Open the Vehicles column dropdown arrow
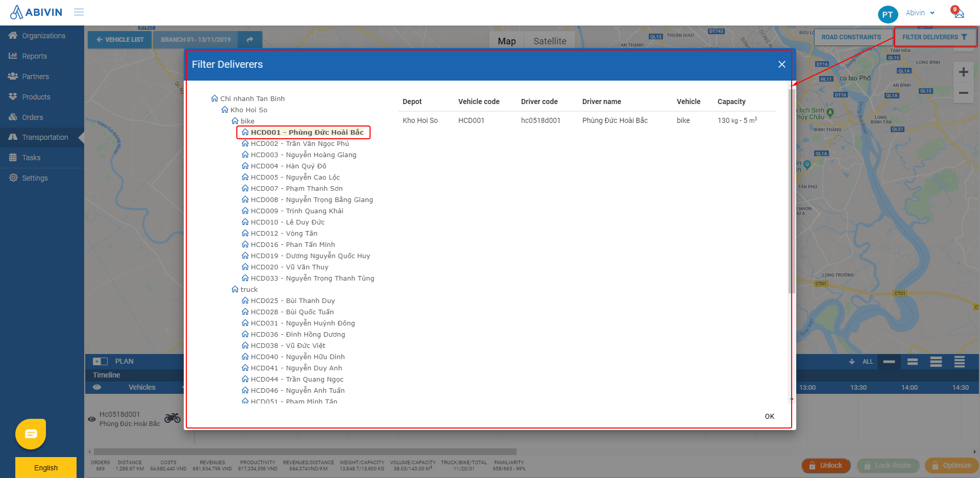Viewport: 980px width, 478px height. 183,387
